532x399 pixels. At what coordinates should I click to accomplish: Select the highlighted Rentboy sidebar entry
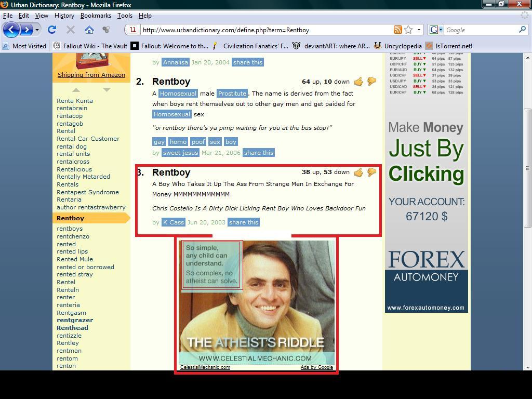[x=90, y=218]
